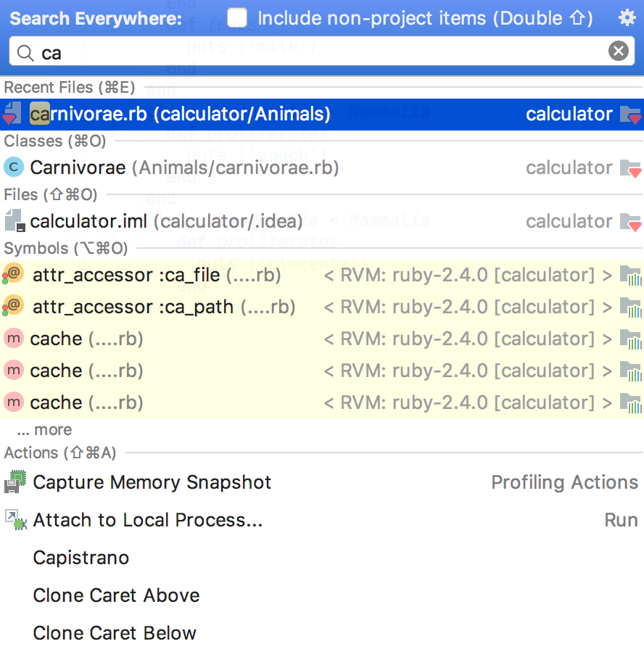Open carnivorae.rb recent file result
Viewport: 644px width, 657px height.
[x=180, y=114]
